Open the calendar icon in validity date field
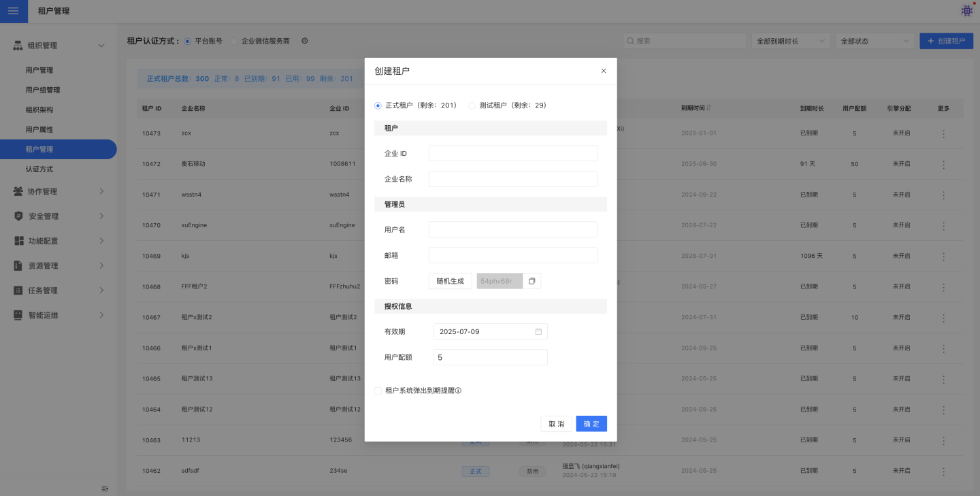Image resolution: width=980 pixels, height=496 pixels. 538,331
